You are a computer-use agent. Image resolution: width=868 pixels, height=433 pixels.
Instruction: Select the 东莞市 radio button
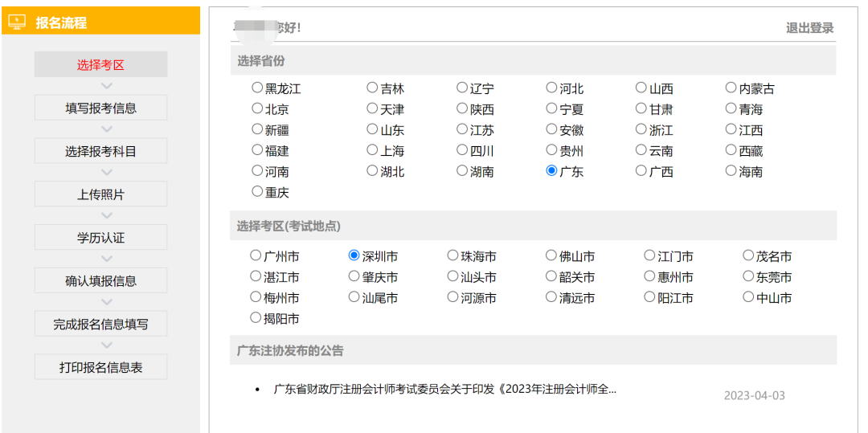tap(748, 276)
